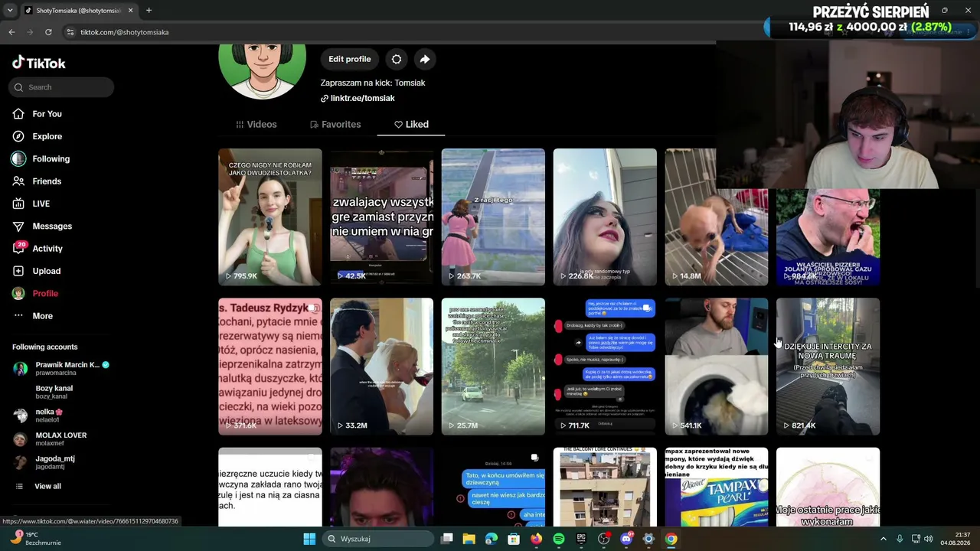Open File Explorer from the taskbar
Screen dimensions: 980x551
pyautogui.click(x=469, y=539)
